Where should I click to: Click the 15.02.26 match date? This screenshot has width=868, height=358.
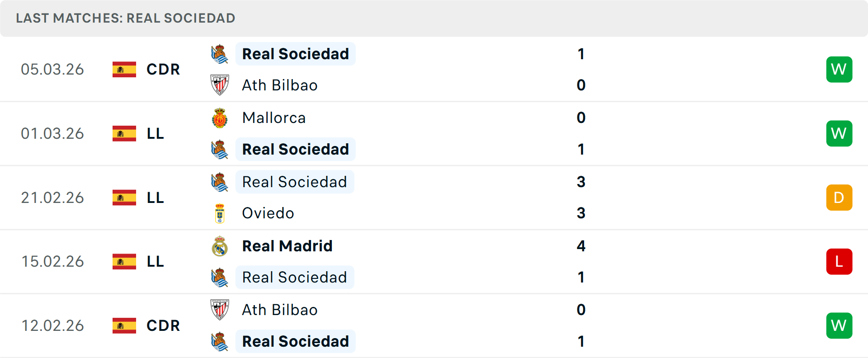(x=52, y=262)
